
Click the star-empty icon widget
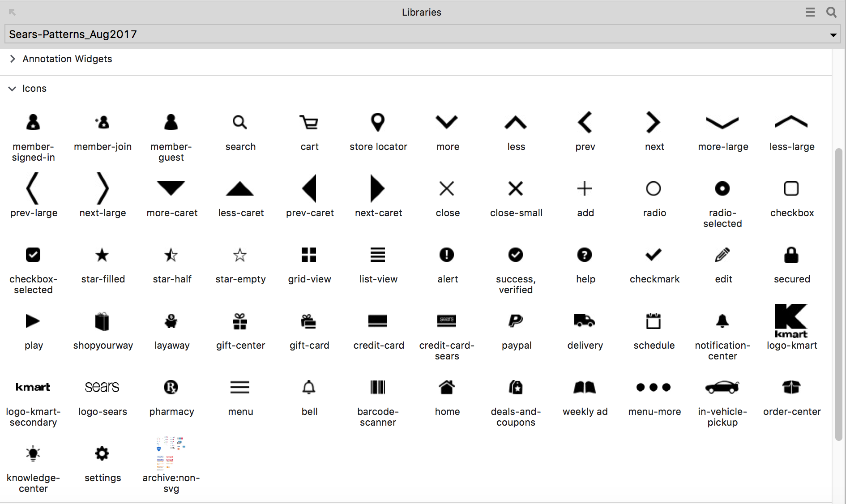(x=240, y=255)
